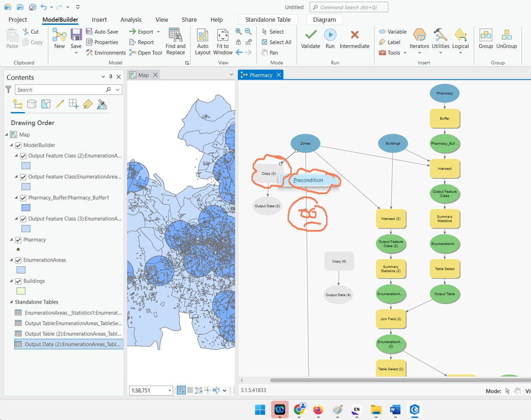This screenshot has width=531, height=420.
Task: Open the Analysis ribbon tab
Action: [131, 20]
